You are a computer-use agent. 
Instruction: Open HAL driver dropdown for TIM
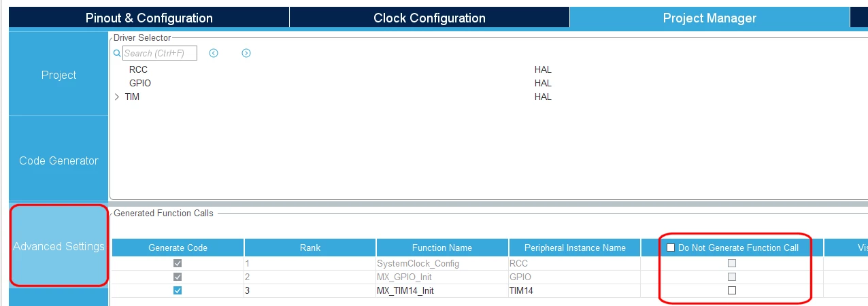[543, 97]
